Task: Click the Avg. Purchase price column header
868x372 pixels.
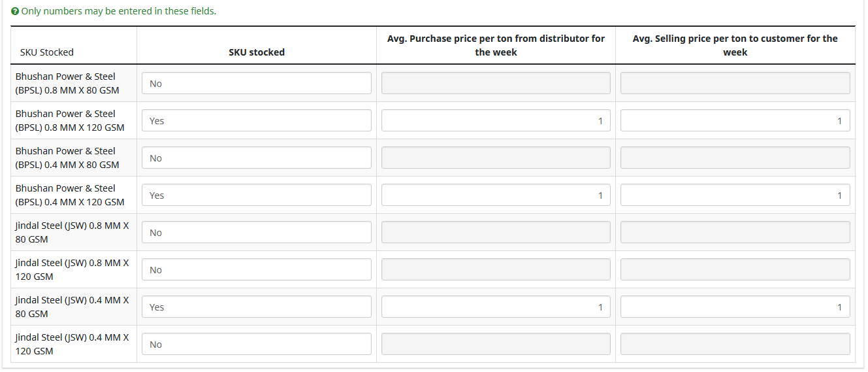Action: (x=496, y=45)
